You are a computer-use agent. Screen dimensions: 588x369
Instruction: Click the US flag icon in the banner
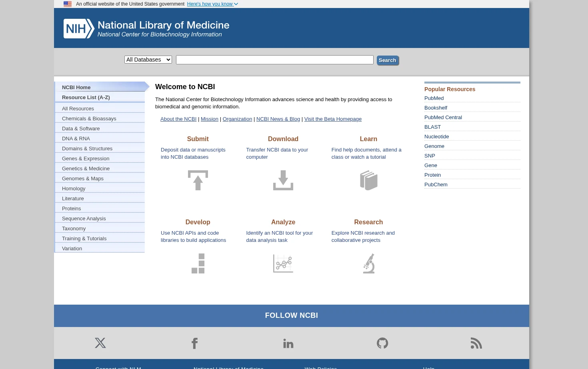68,4
